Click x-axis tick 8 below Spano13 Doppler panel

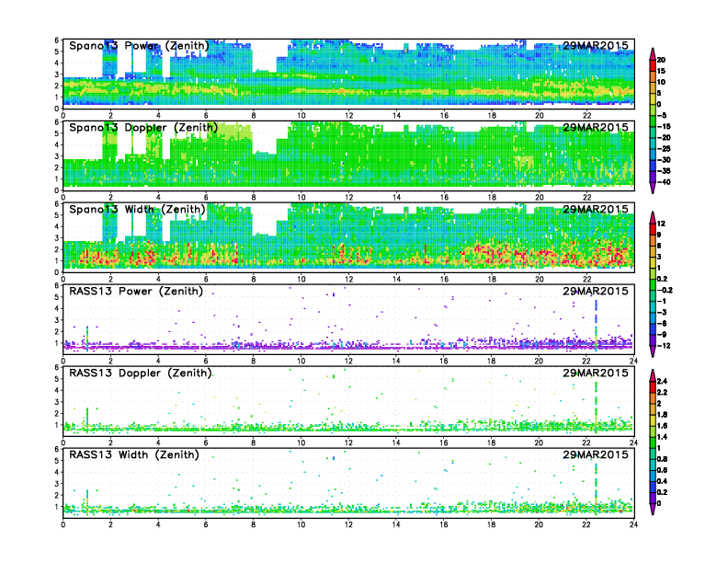254,197
